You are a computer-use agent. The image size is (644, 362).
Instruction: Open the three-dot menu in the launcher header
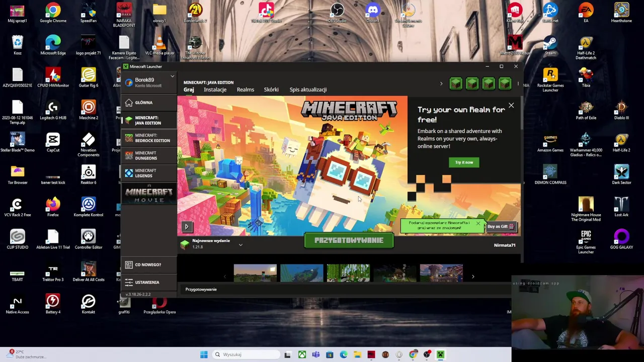pos(518,83)
